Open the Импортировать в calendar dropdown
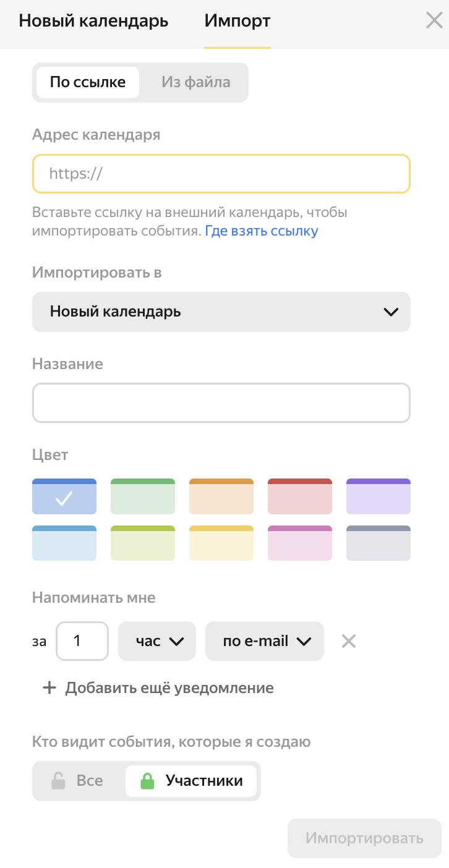Screen dimensions: 449x868 [221, 312]
